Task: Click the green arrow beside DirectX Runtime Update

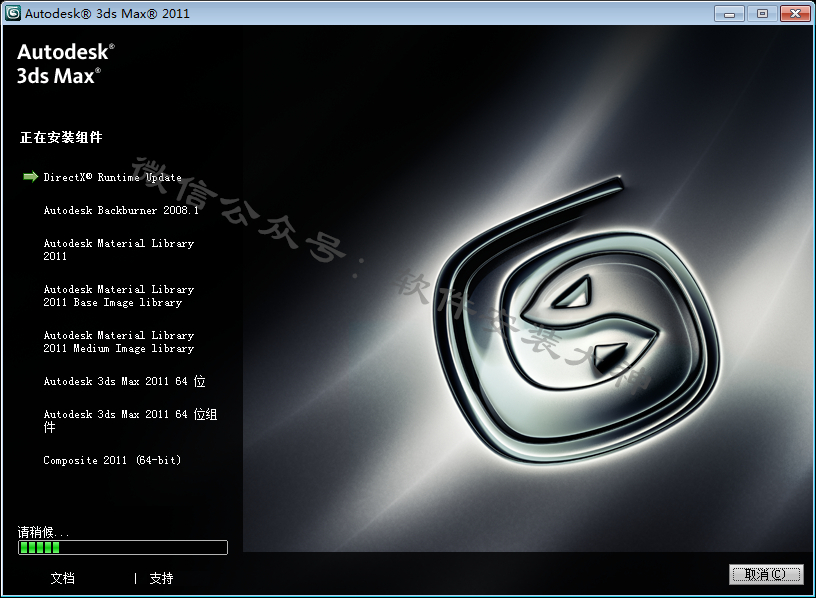Action: [x=31, y=177]
